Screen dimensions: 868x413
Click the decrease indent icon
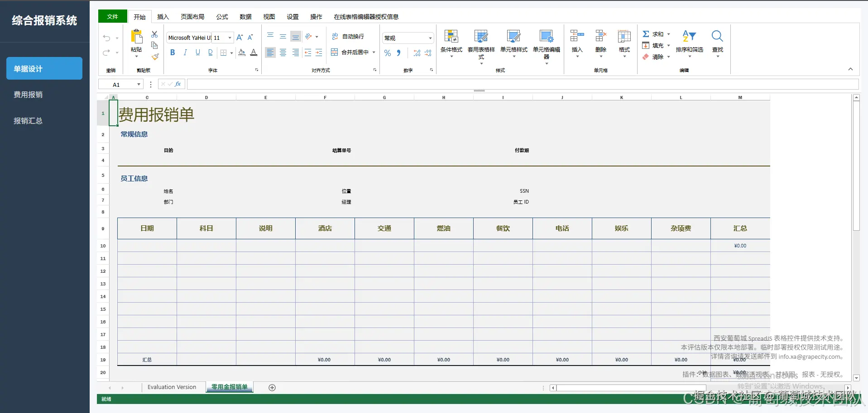[x=308, y=52]
